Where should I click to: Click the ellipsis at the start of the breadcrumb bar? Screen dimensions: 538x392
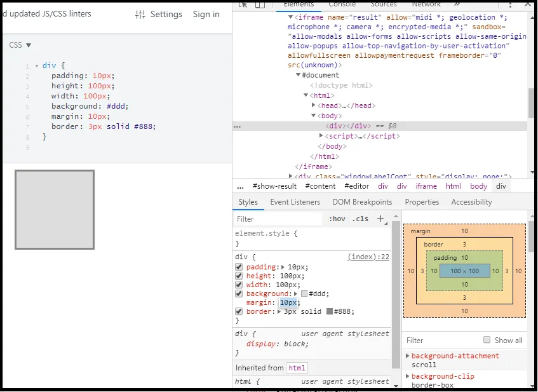pyautogui.click(x=240, y=186)
